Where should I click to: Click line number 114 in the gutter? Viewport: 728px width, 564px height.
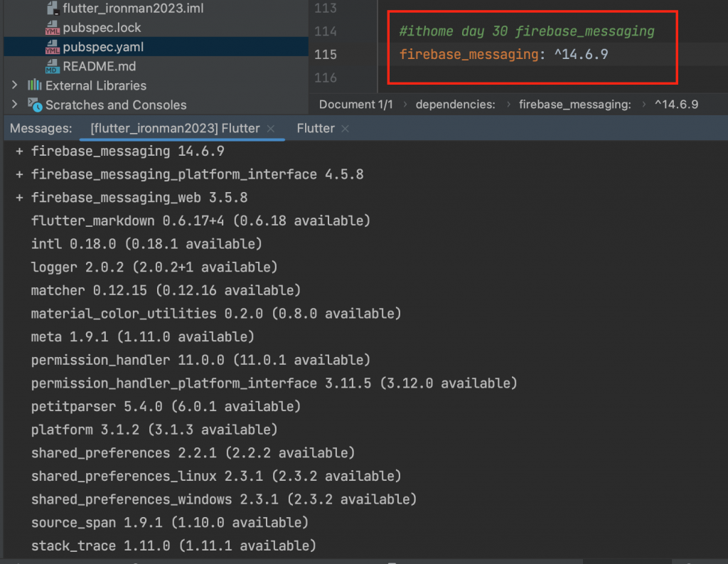click(x=326, y=31)
